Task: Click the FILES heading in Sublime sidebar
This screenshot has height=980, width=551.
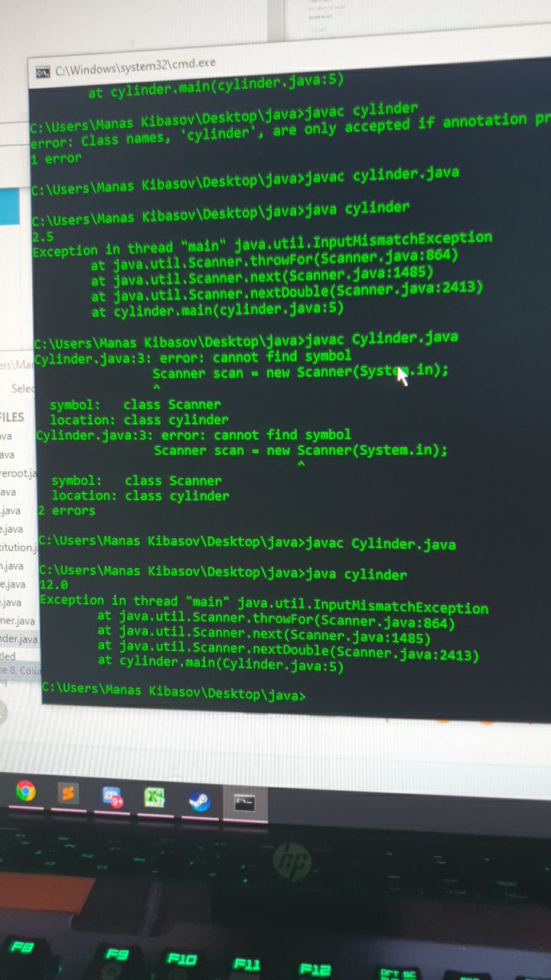Action: (x=12, y=417)
